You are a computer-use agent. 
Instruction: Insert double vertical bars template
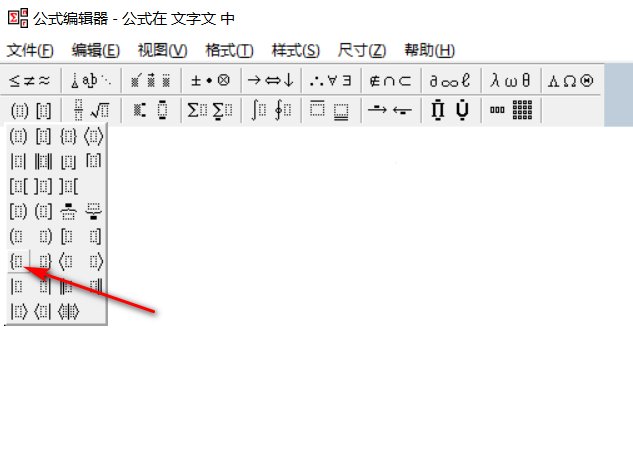click(x=43, y=162)
